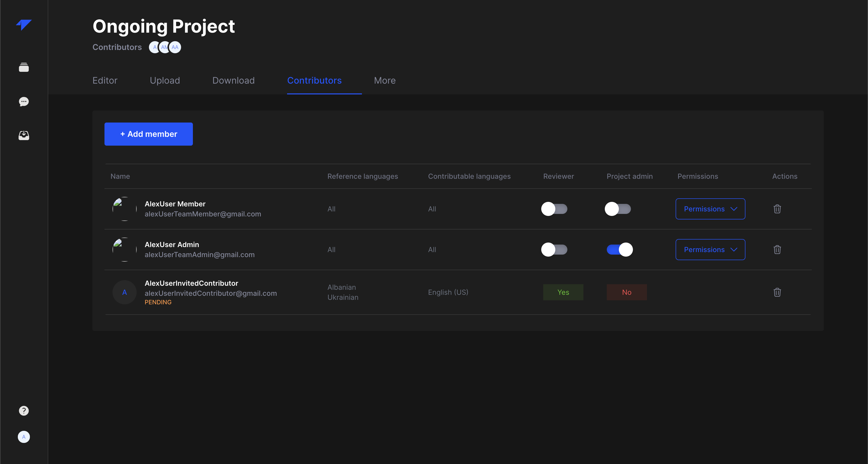Click the Project admin column header
868x464 pixels.
click(x=629, y=176)
